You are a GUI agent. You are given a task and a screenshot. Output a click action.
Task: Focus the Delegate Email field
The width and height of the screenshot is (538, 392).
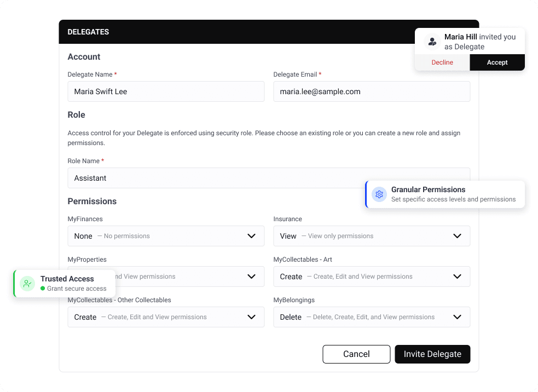coord(372,91)
